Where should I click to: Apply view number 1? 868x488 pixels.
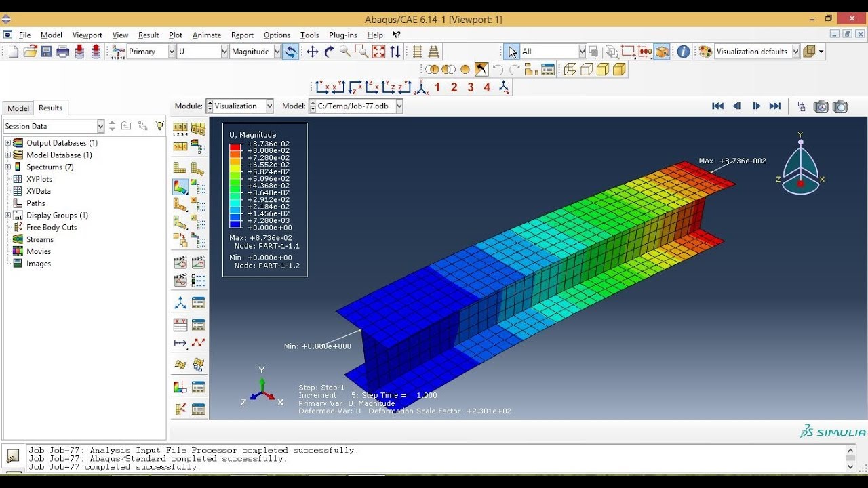click(x=437, y=87)
